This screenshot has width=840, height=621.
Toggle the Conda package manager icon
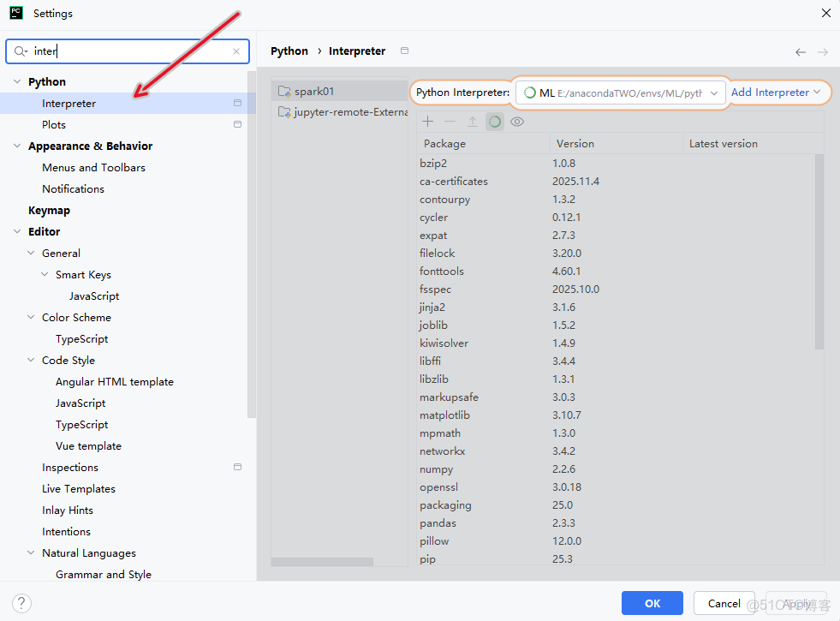(x=495, y=122)
